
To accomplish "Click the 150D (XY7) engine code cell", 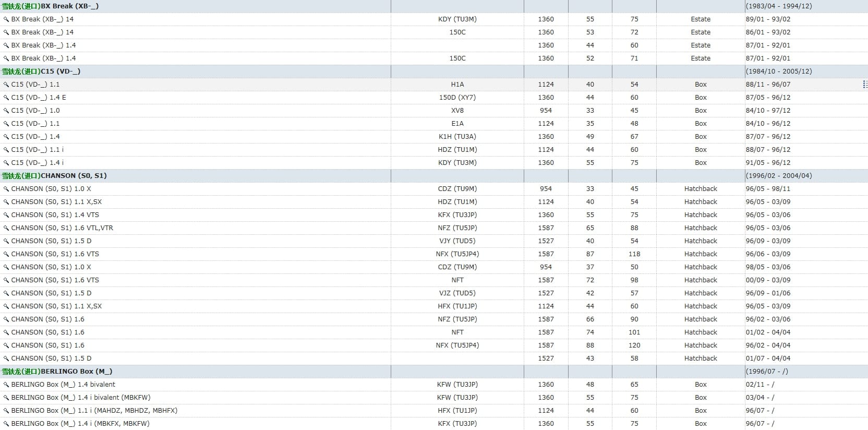I will pos(457,98).
